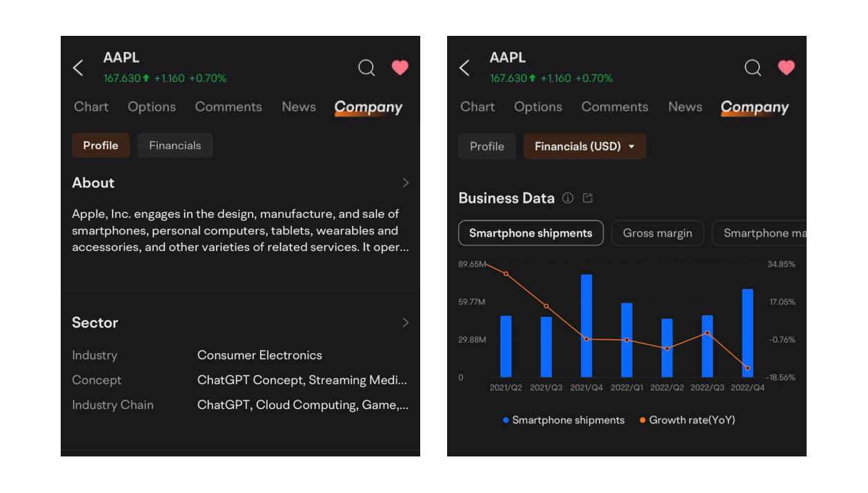Switch to Chart tab in left panel
The width and height of the screenshot is (868, 493).
(91, 107)
